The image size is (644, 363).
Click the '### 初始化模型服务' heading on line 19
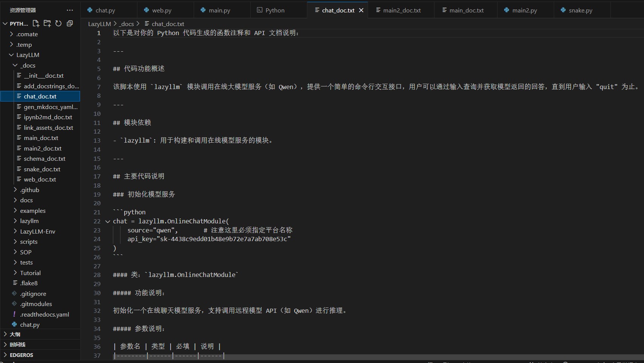pyautogui.click(x=144, y=194)
